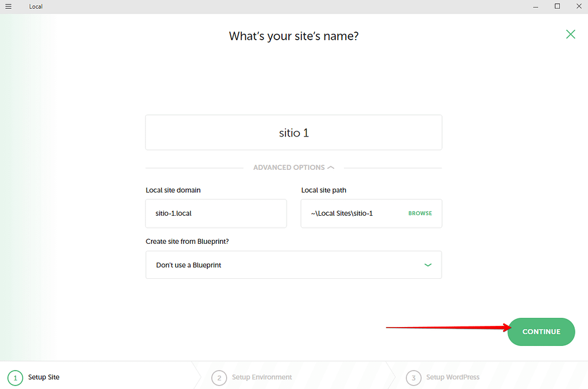Open the hamburger menu icon
This screenshot has height=389, width=588.
pyautogui.click(x=8, y=6)
